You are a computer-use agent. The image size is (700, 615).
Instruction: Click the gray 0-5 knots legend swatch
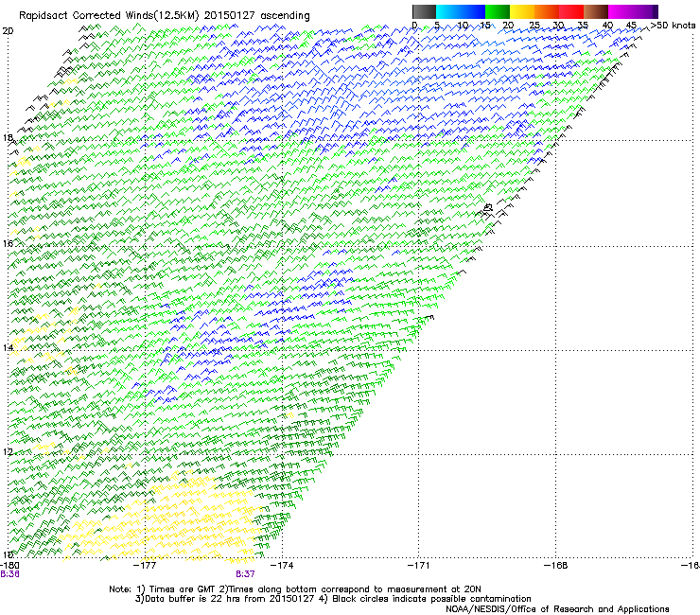[x=424, y=11]
